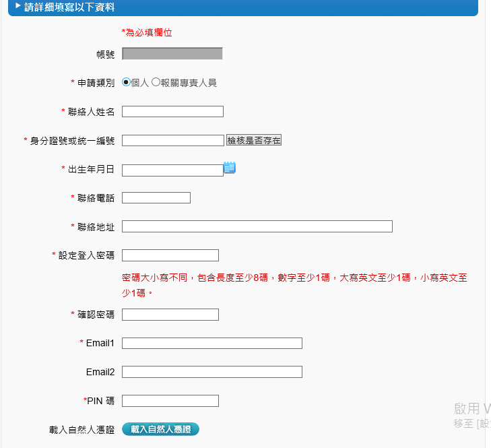Select the 個人 radio button

click(x=126, y=82)
